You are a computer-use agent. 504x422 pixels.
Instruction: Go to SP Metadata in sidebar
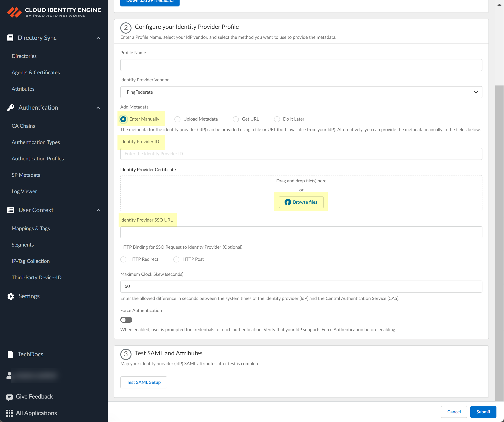[x=26, y=175]
